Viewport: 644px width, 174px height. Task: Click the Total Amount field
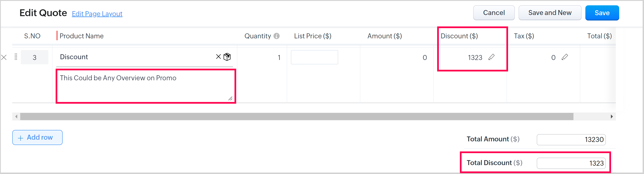click(571, 140)
